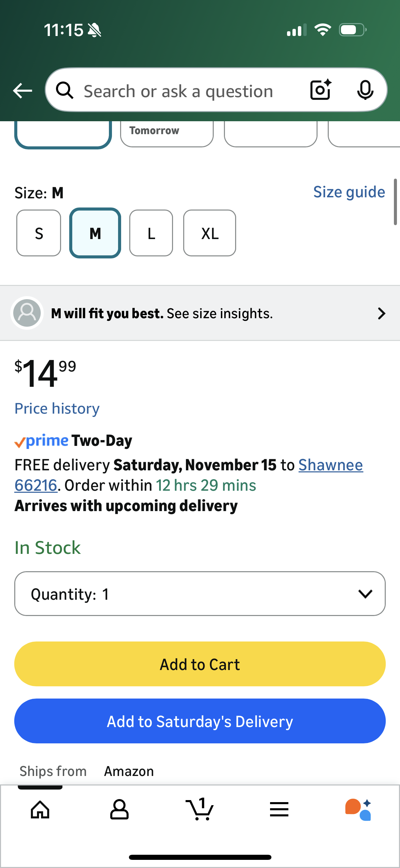The image size is (400, 868).
Task: Change delivery address Shawnee 66216 link
Action: pyautogui.click(x=330, y=465)
